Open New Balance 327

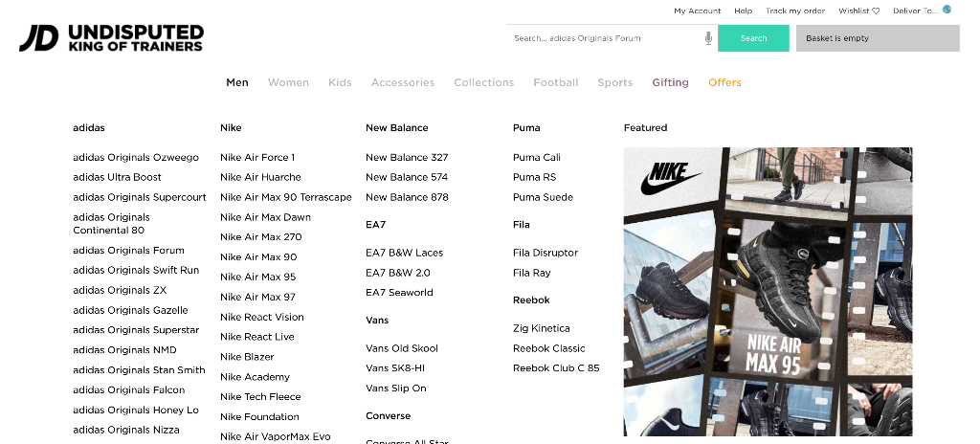(407, 158)
